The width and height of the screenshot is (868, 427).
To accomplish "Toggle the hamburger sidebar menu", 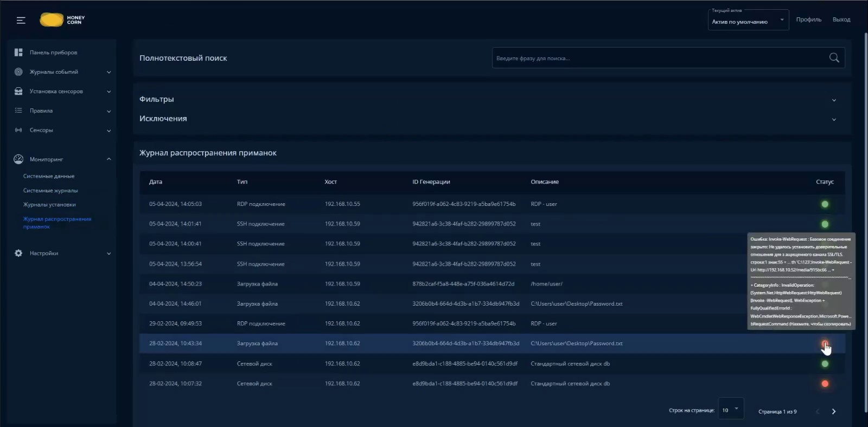I will coord(21,20).
